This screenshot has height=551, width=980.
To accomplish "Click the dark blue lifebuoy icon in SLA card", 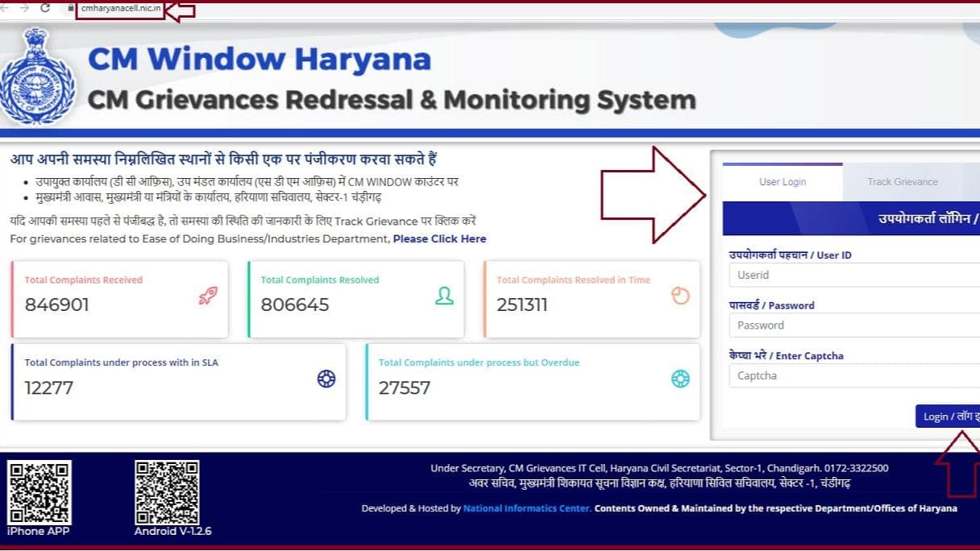I will (326, 379).
